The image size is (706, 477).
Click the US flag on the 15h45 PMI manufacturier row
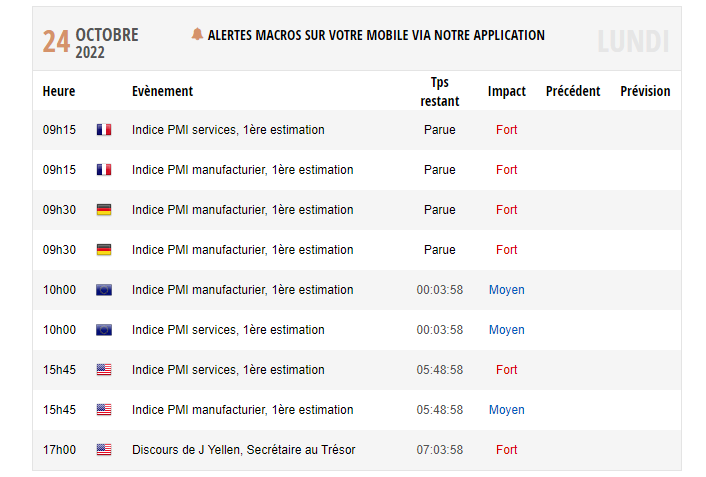pyautogui.click(x=104, y=410)
